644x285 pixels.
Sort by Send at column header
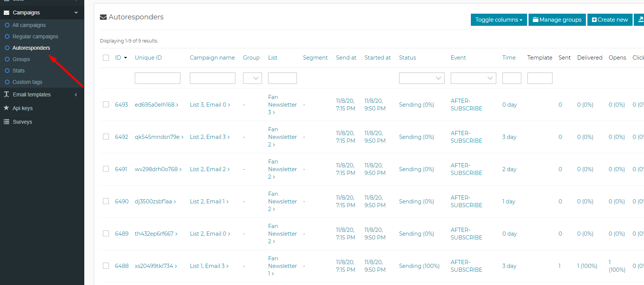(346, 58)
